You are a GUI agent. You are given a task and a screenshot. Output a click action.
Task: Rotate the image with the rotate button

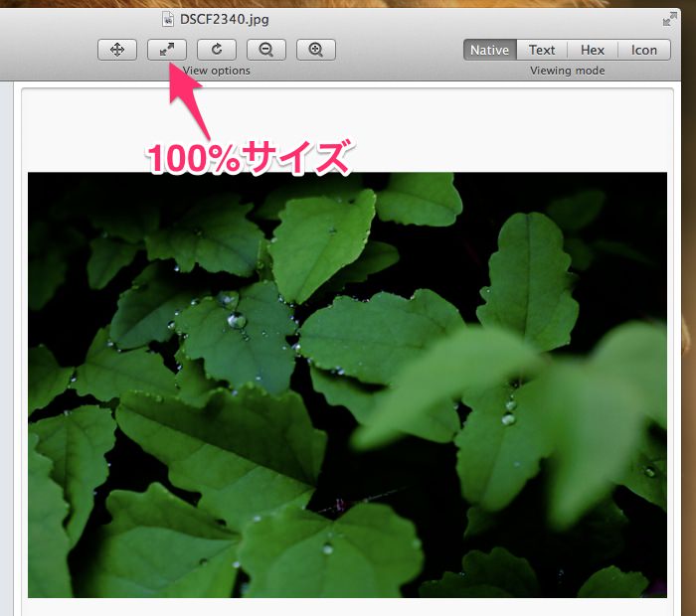217,50
